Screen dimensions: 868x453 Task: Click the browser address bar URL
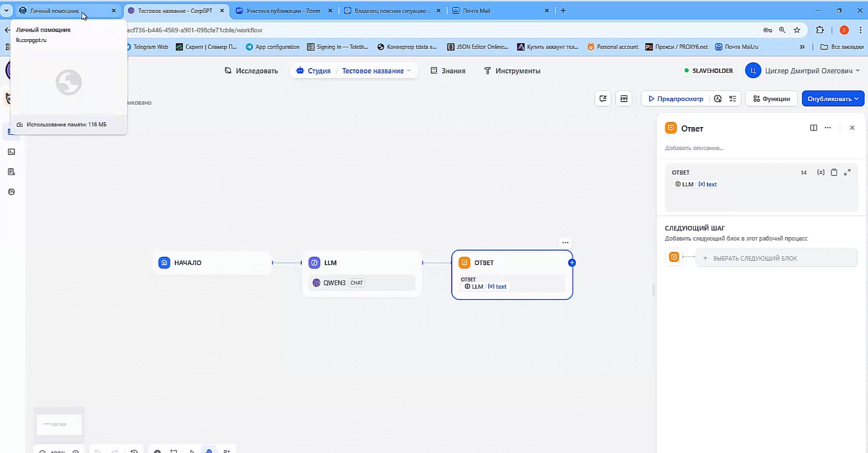tap(195, 30)
